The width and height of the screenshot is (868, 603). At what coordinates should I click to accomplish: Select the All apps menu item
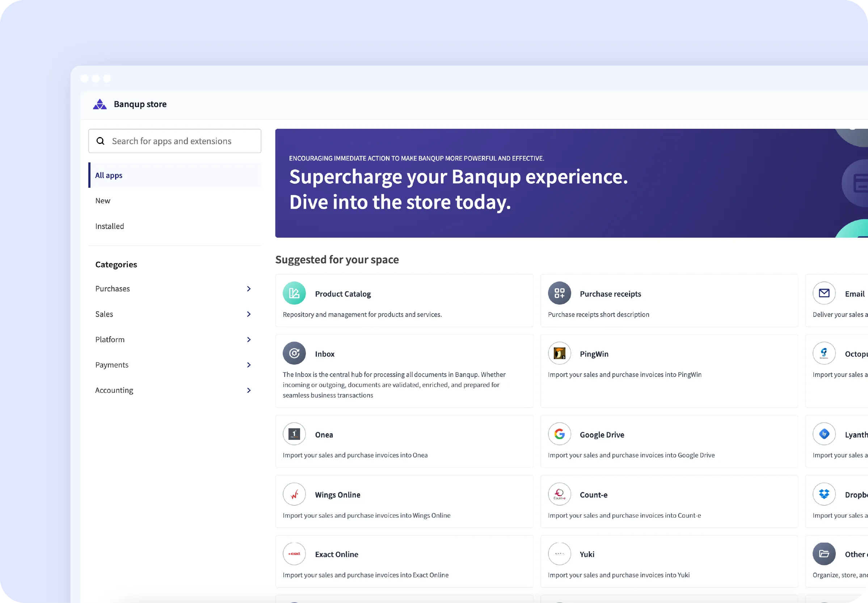pos(175,175)
